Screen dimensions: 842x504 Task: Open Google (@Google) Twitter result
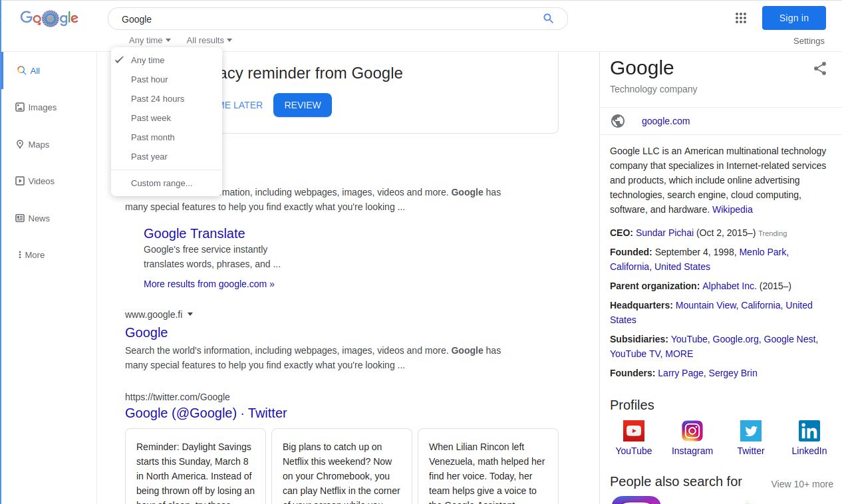pyautogui.click(x=206, y=413)
